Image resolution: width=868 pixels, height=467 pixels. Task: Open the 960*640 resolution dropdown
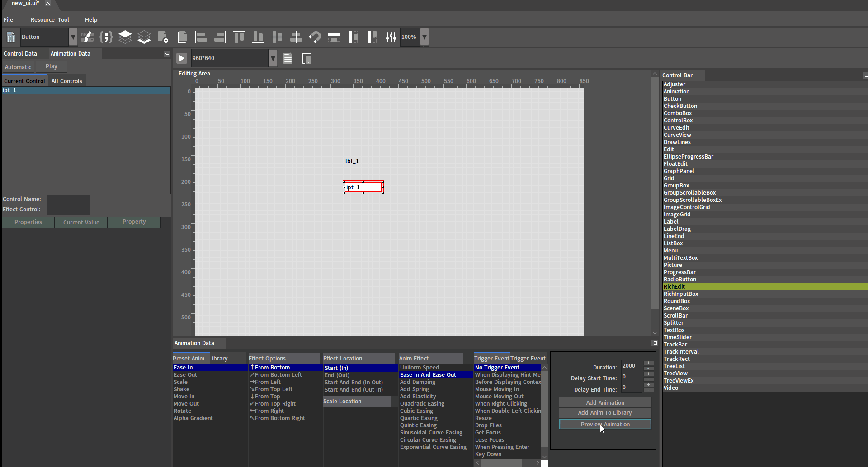[x=273, y=58]
